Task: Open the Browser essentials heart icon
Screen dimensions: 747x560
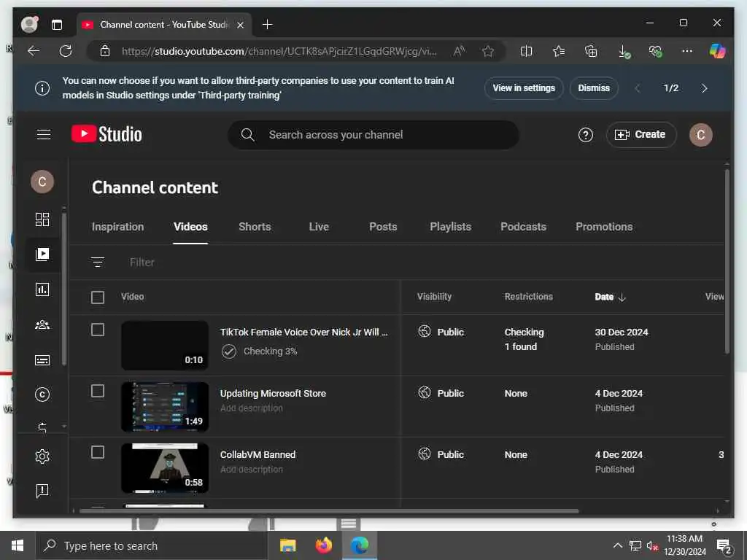Action: (655, 51)
